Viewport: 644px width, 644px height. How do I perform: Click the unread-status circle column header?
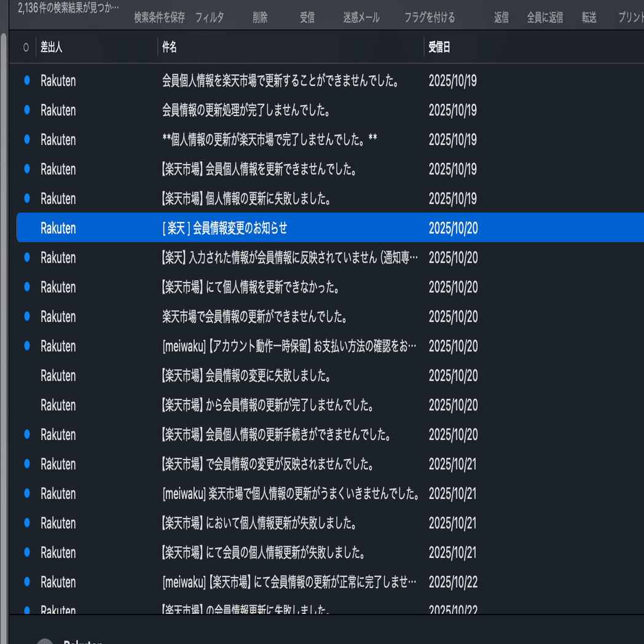pos(26,48)
